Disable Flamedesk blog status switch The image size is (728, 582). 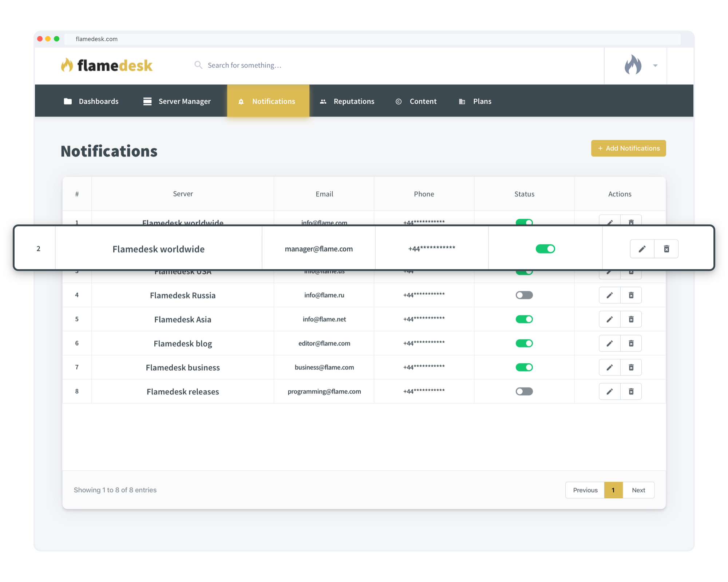point(524,343)
